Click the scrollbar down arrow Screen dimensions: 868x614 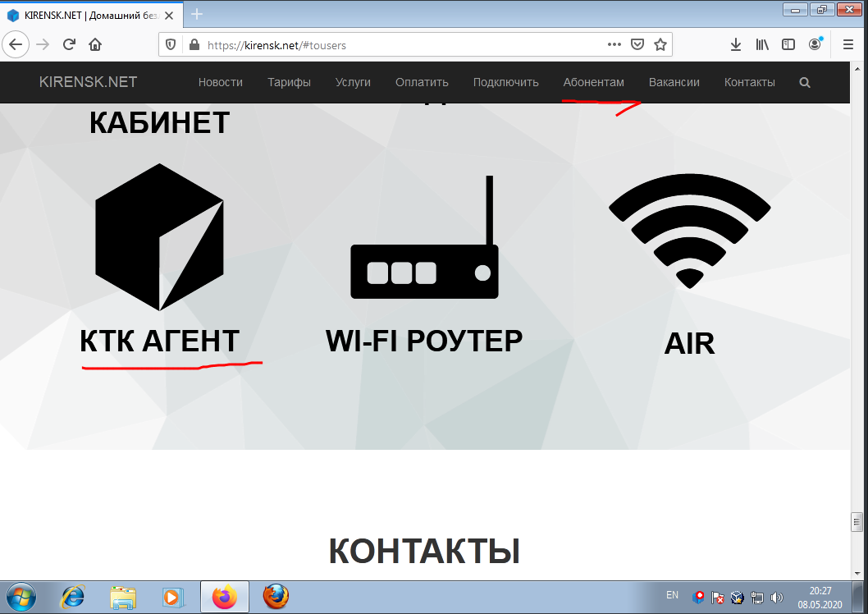pyautogui.click(x=857, y=574)
